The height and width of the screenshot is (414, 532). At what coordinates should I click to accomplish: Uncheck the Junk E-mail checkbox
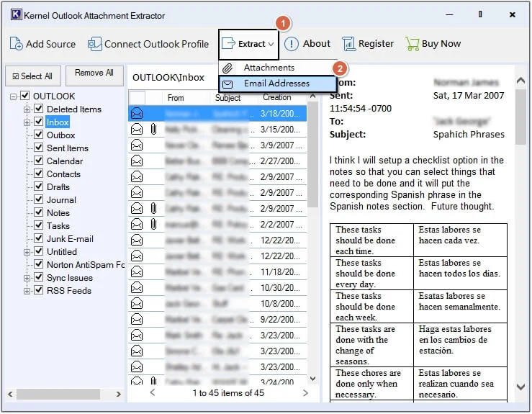tap(39, 238)
